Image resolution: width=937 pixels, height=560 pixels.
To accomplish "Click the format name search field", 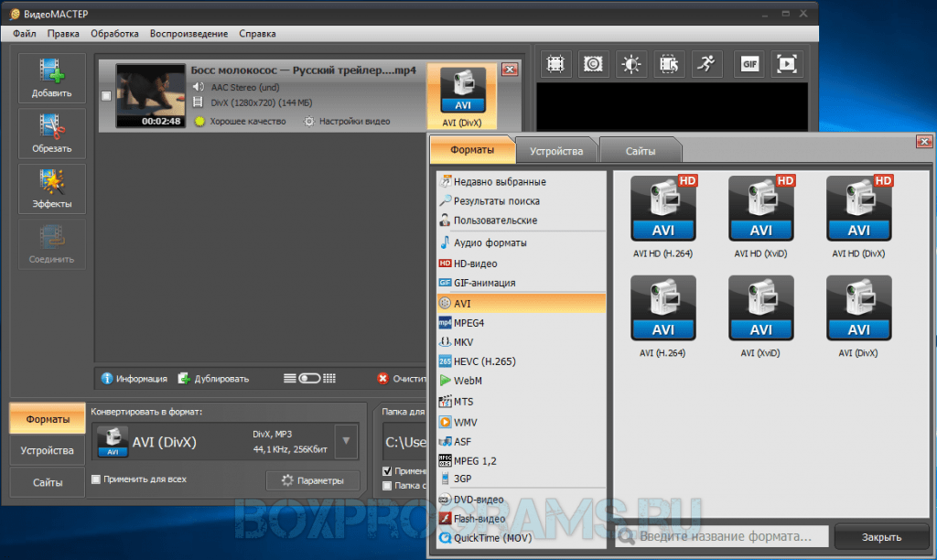I will pyautogui.click(x=721, y=537).
